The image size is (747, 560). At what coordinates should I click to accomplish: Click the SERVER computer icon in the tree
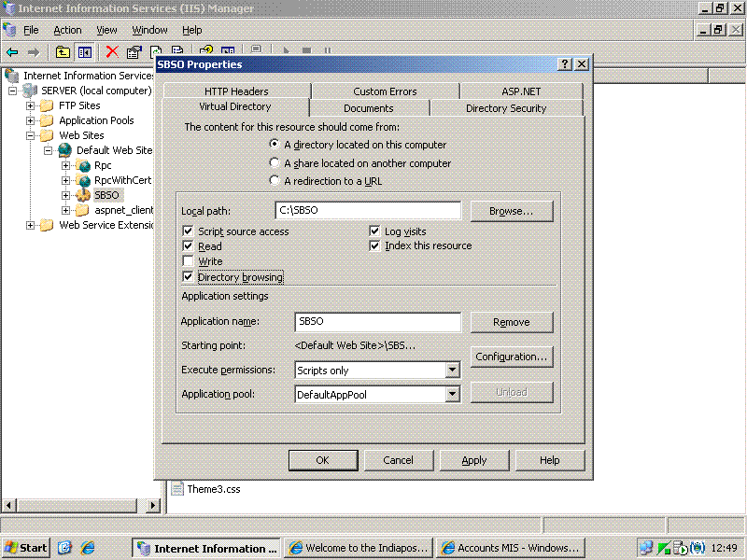coord(30,91)
